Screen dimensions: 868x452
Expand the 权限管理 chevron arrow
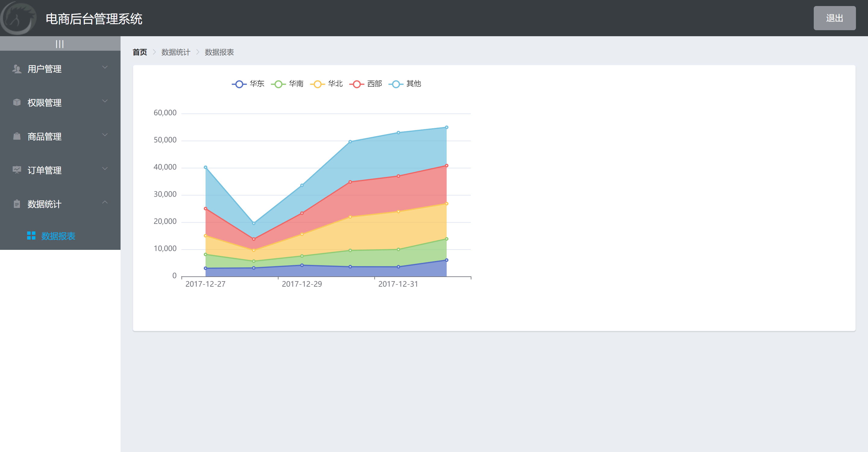pos(105,101)
